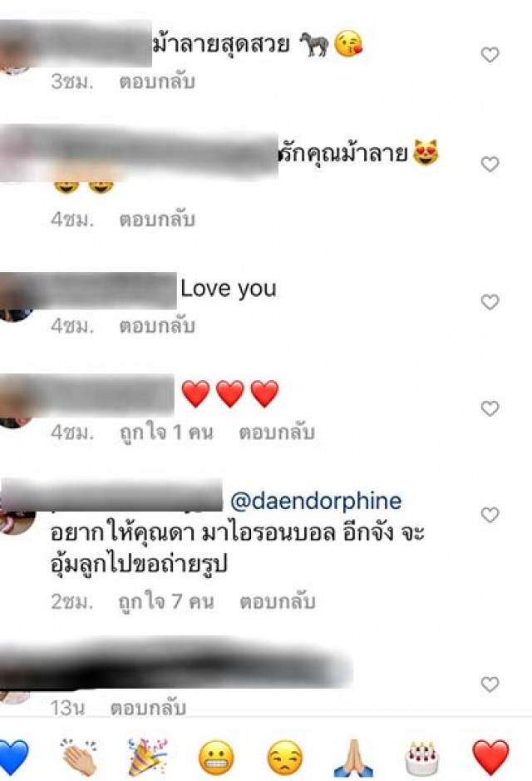The height and width of the screenshot is (781, 532).
Task: Like the comment posted 13 minutes ago
Action: (490, 685)
